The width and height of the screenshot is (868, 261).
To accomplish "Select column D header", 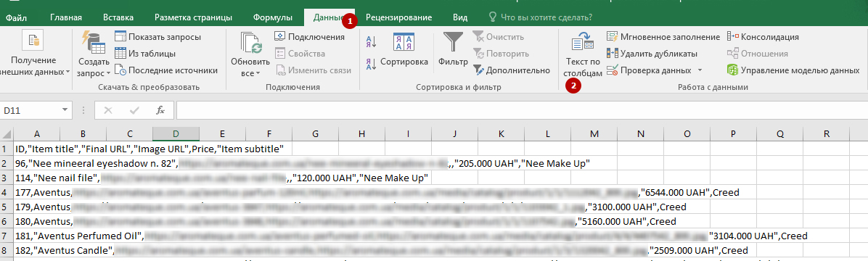I will tap(176, 134).
